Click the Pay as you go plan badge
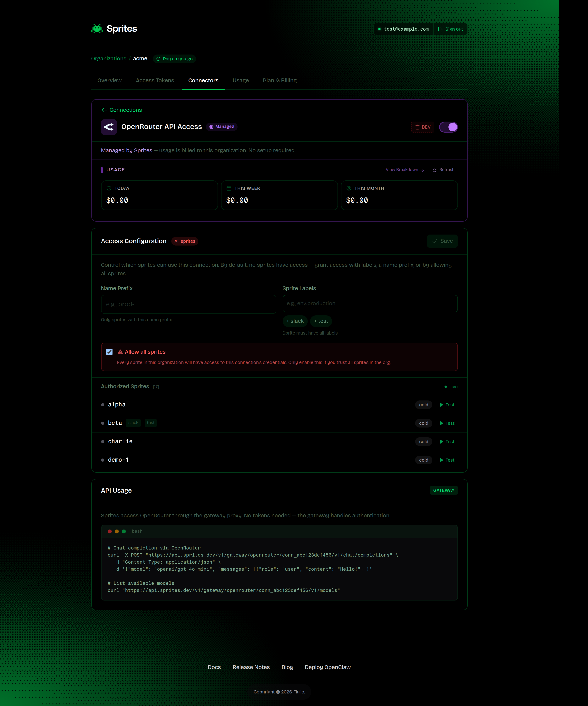 (174, 59)
